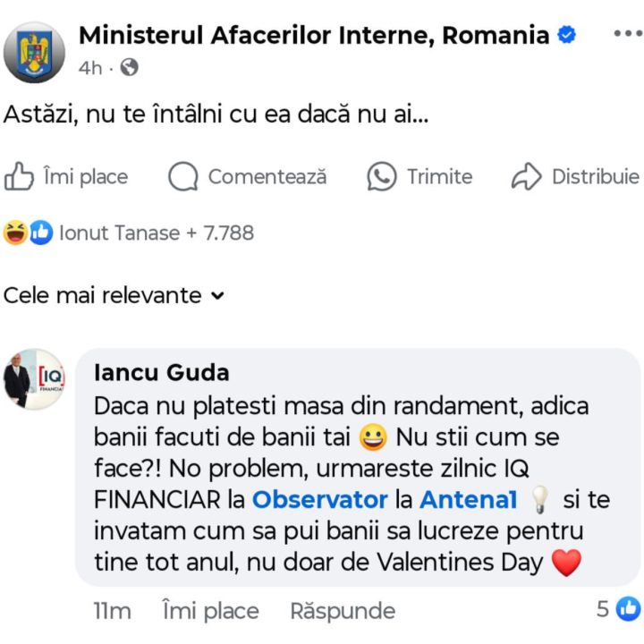Open the post reactions emoji icons

coord(28,233)
